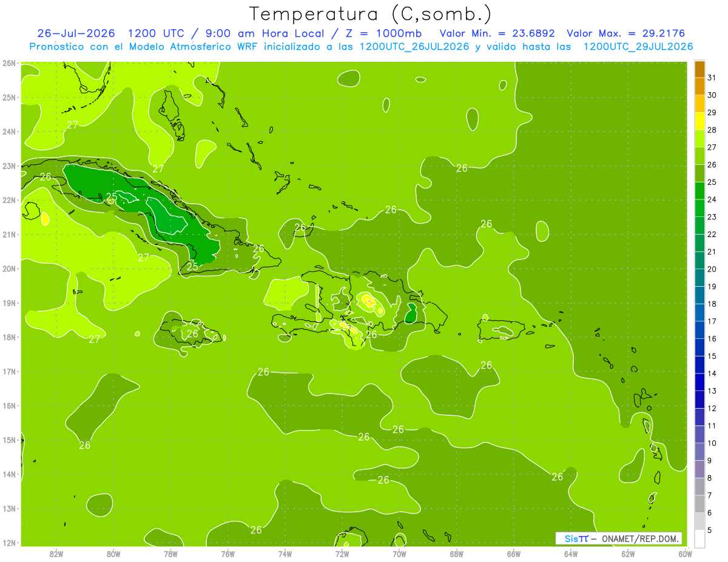Viewport: 728px width, 562px height.
Task: Click the 'ONAMET/REP.DOM.' credit label
Action: click(640, 538)
